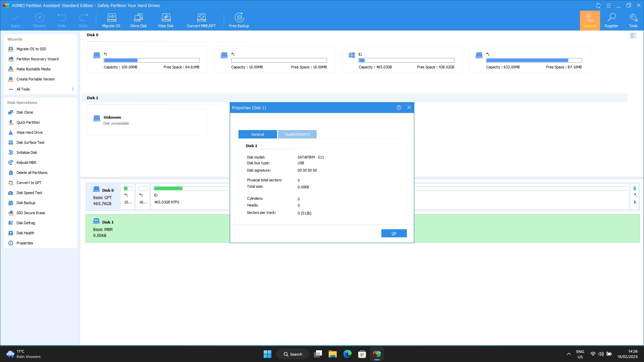Image resolution: width=644 pixels, height=362 pixels.
Task: Click the Unknown disk unreadable card
Action: [x=147, y=122]
